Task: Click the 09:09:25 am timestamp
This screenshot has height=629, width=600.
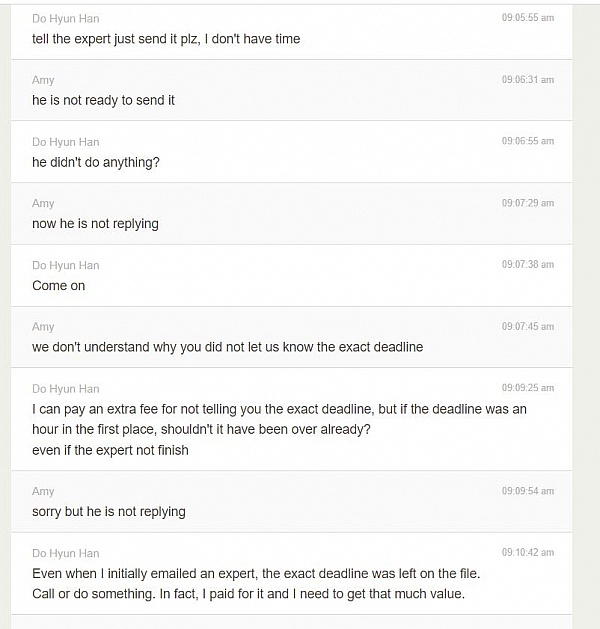Action: click(x=527, y=388)
